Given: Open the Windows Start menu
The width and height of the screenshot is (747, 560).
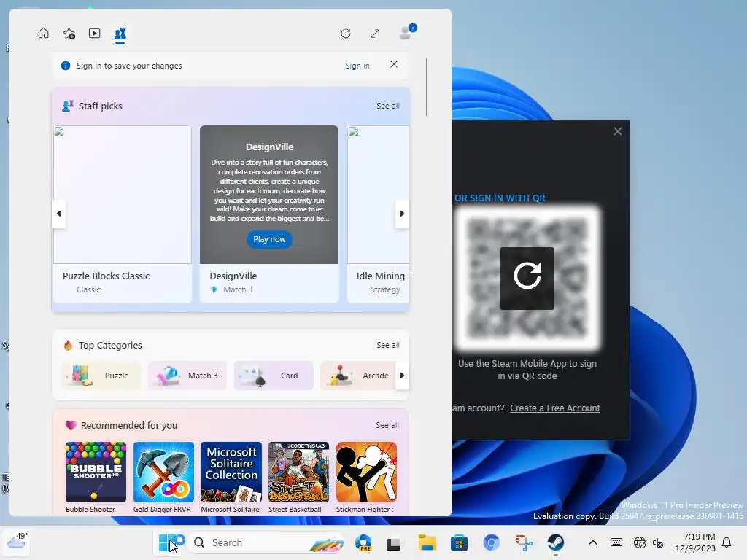Looking at the screenshot, I should (x=167, y=542).
